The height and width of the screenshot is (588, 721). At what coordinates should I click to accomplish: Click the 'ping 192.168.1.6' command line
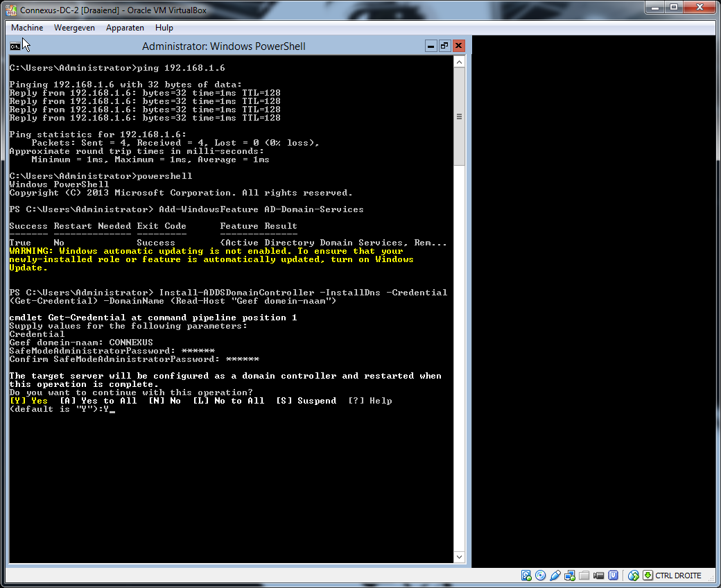click(117, 68)
